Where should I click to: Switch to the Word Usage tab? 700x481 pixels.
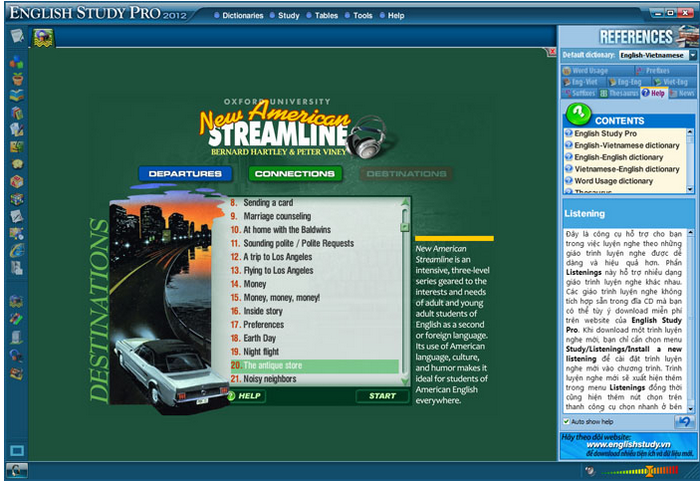click(x=594, y=71)
